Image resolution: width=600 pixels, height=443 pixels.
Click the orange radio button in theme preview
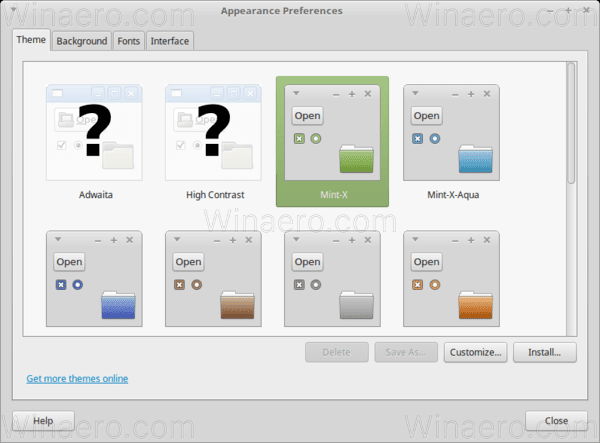(435, 285)
